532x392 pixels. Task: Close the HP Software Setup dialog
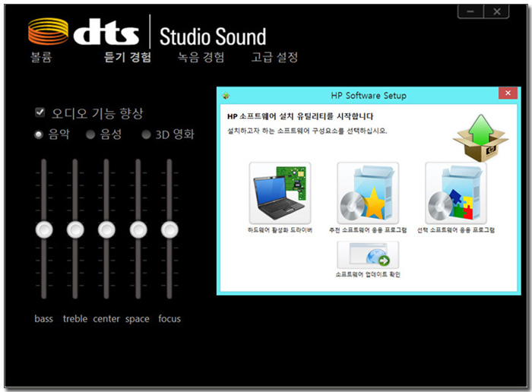[x=508, y=93]
